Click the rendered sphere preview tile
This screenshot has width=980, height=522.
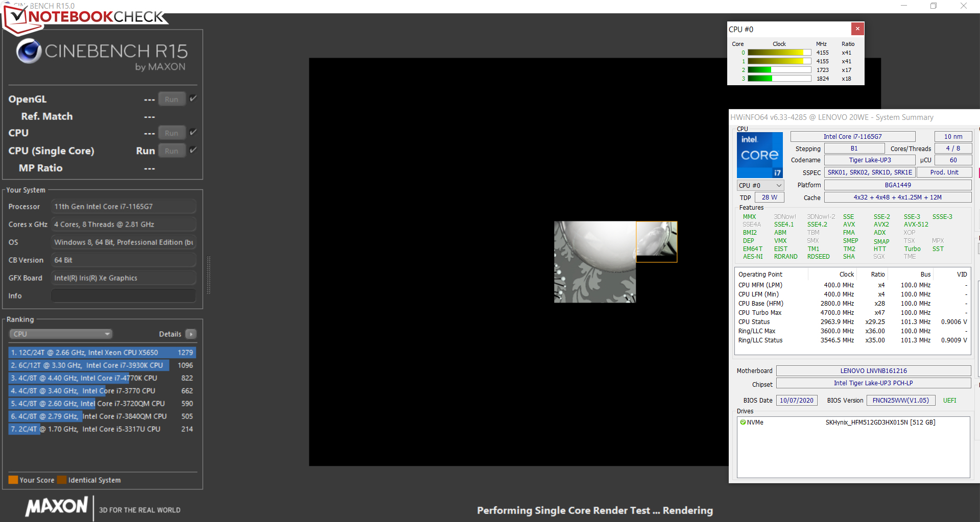point(595,262)
